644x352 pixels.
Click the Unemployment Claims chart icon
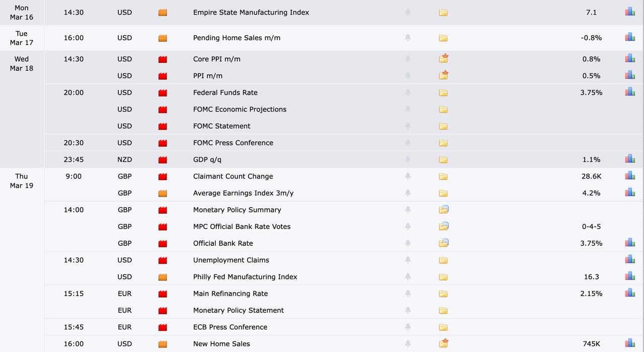[x=630, y=259]
